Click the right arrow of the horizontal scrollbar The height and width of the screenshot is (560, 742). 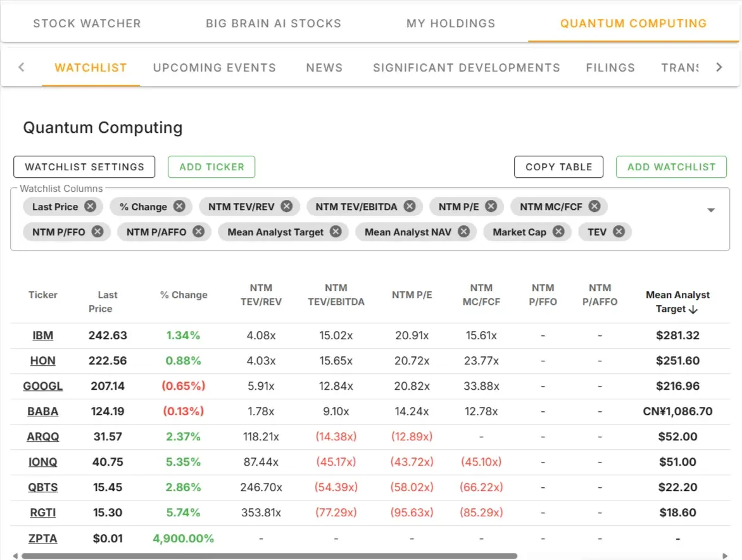pos(725,556)
